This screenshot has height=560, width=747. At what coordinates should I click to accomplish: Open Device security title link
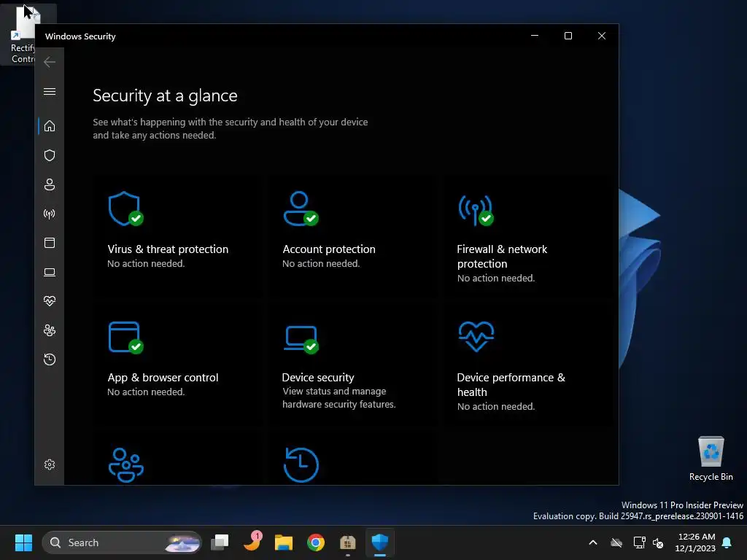(x=318, y=377)
